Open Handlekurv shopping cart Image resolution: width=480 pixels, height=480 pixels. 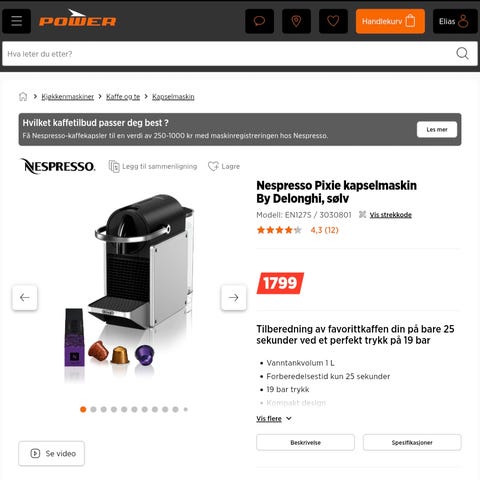(390, 21)
